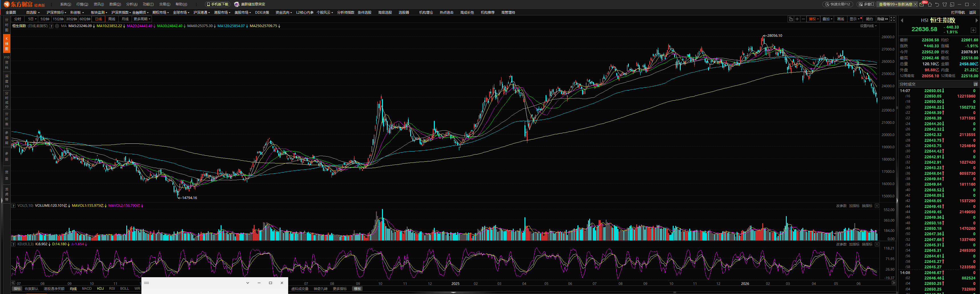This screenshot has width=980, height=294.
Task: Toggle 隐藏 to hide the side panel
Action: pos(883,19)
